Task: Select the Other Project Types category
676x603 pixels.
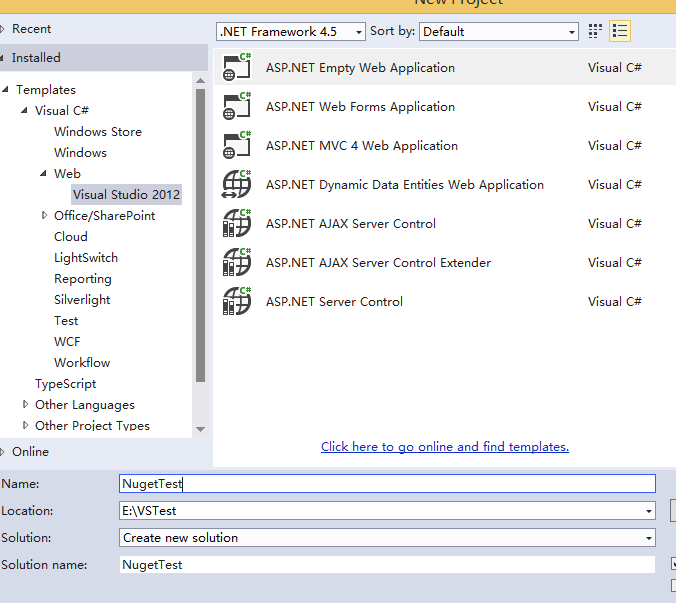Action: (x=92, y=426)
